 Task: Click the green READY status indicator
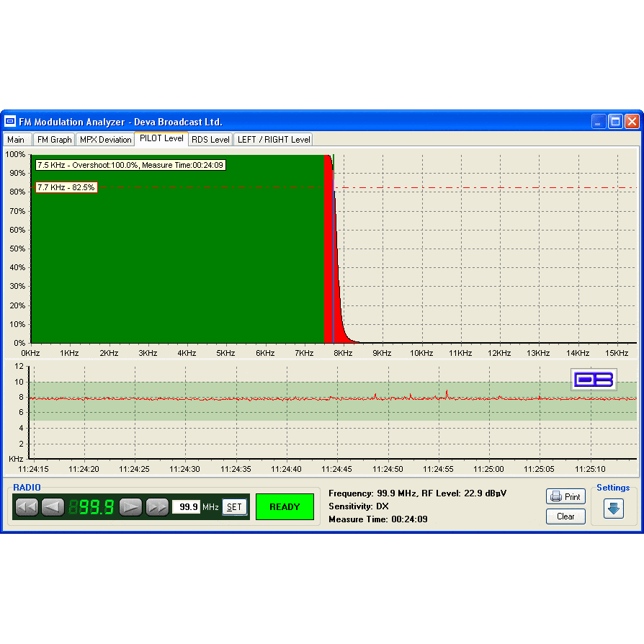(x=285, y=507)
